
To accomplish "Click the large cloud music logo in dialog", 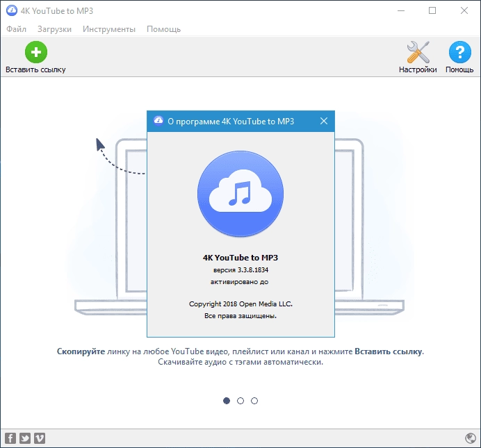I will click(x=241, y=194).
